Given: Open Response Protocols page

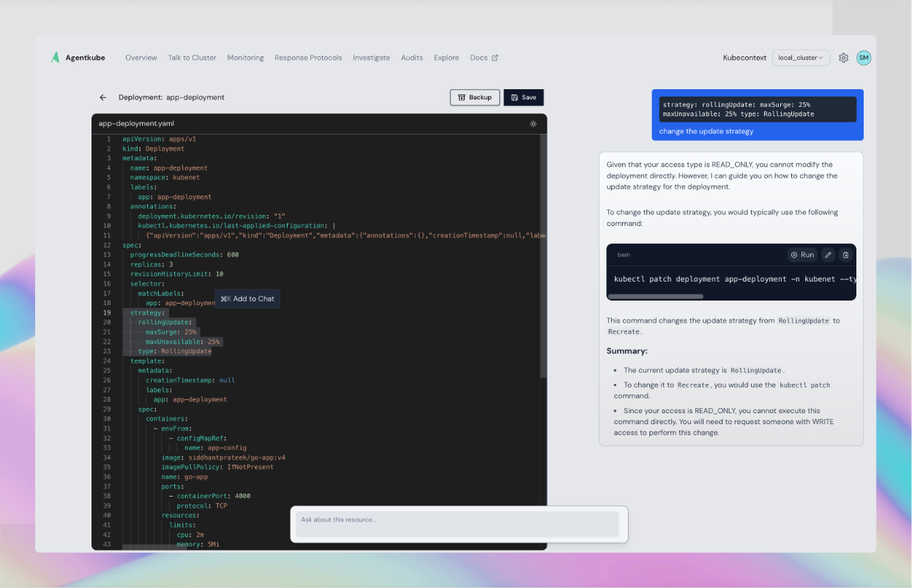Looking at the screenshot, I should click(x=308, y=58).
